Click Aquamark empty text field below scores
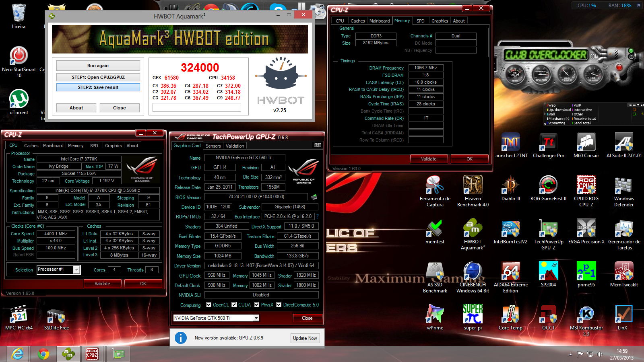The image size is (644, 362). click(x=197, y=107)
